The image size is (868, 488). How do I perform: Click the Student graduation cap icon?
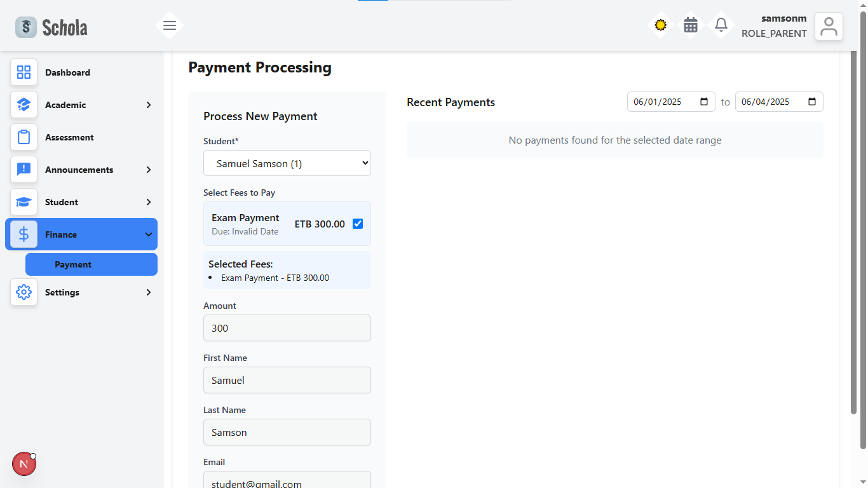(24, 201)
